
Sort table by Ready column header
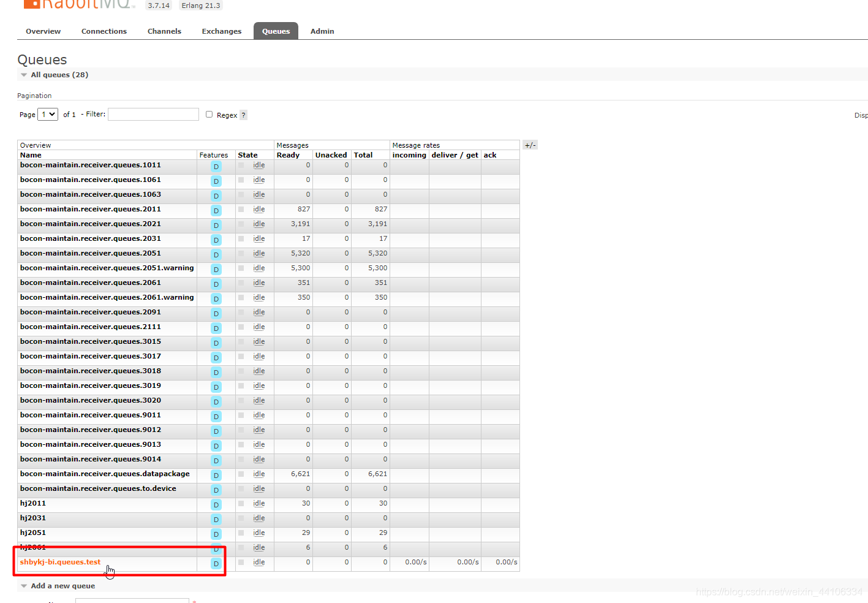[x=288, y=155]
